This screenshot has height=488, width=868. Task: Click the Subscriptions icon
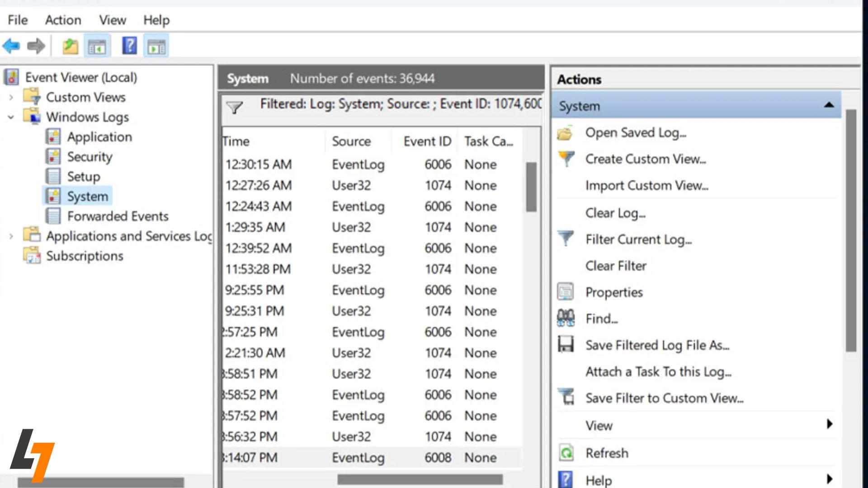[x=32, y=255]
